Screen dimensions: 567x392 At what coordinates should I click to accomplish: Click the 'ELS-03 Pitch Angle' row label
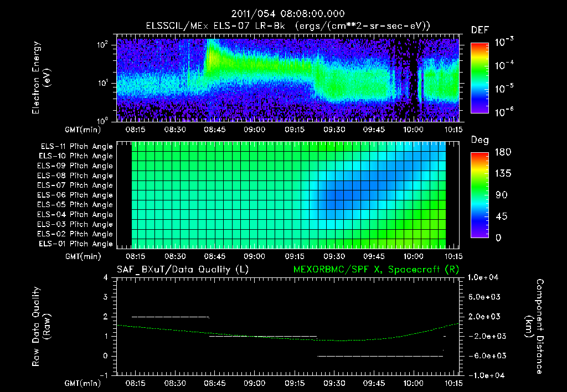coord(75,224)
